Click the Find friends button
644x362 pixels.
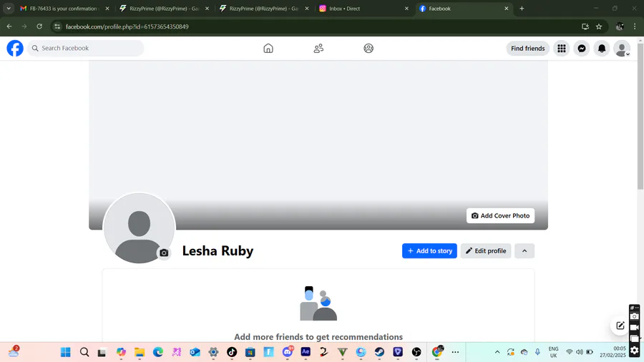[x=528, y=49]
